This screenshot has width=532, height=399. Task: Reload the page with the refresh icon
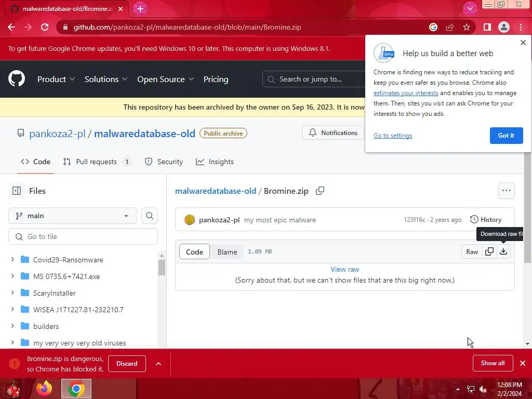pos(45,27)
